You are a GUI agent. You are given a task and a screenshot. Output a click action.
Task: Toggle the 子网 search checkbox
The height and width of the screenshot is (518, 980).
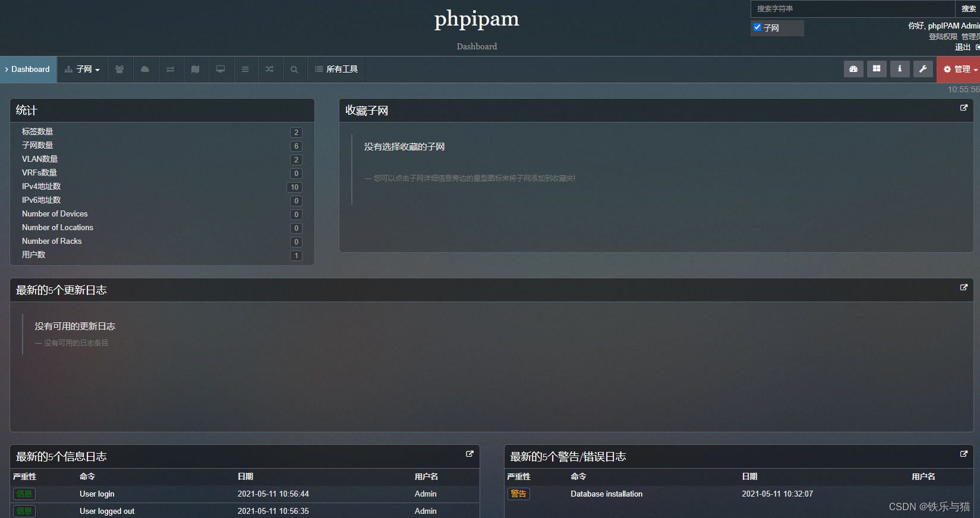(757, 27)
